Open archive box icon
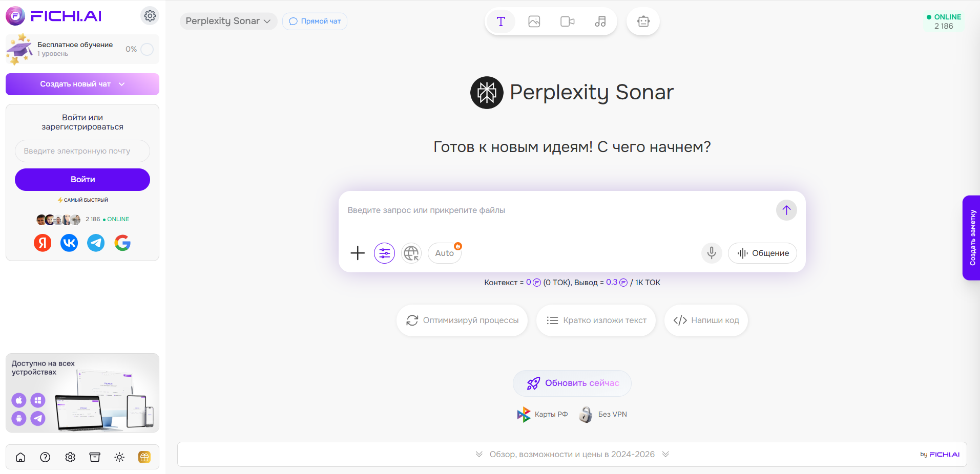980x474 pixels. [x=95, y=457]
